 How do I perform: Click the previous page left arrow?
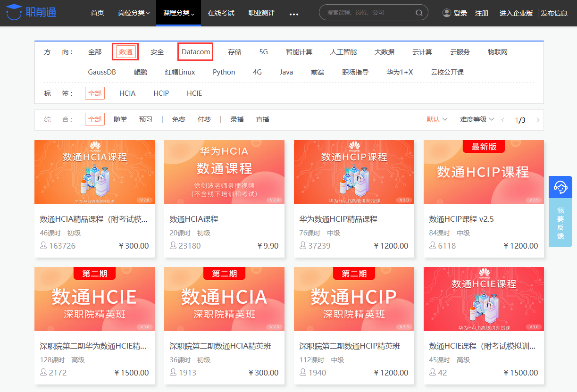pyautogui.click(x=503, y=120)
